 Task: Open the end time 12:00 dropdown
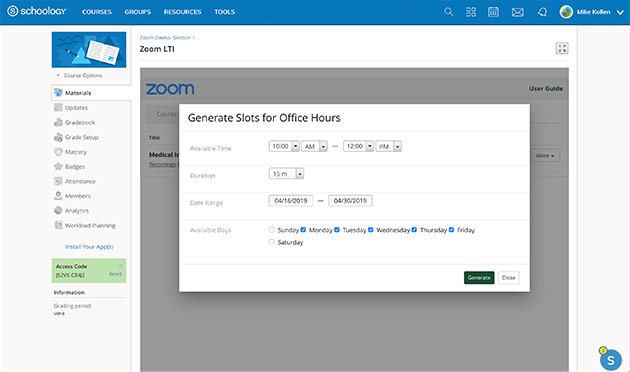(x=358, y=146)
